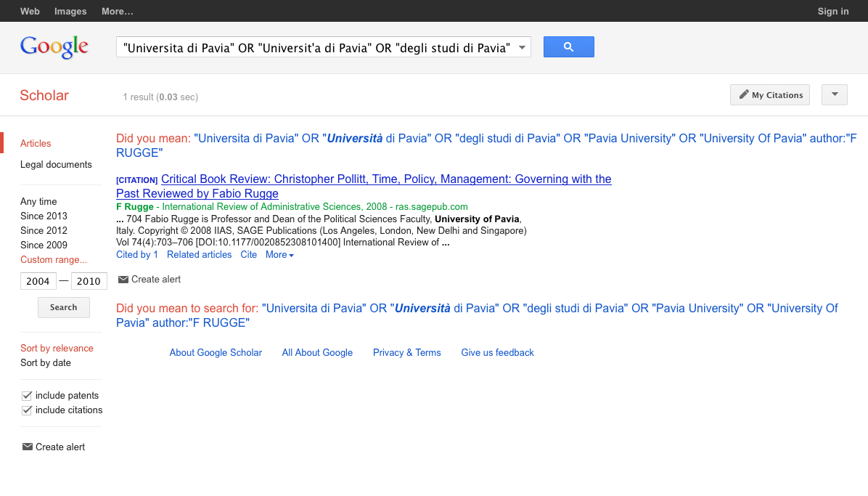Filter results by Any time
Image resolution: width=868 pixels, height=496 pixels.
(38, 202)
